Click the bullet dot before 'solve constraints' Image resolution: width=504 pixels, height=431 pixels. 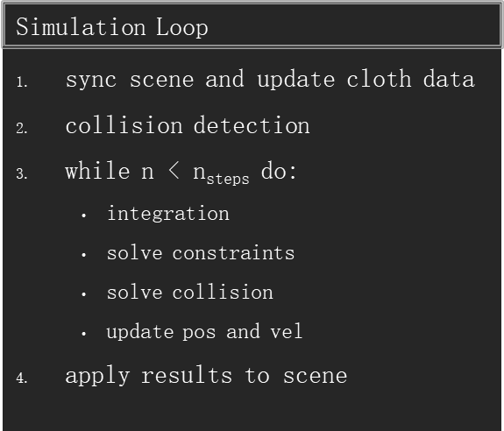click(x=84, y=255)
